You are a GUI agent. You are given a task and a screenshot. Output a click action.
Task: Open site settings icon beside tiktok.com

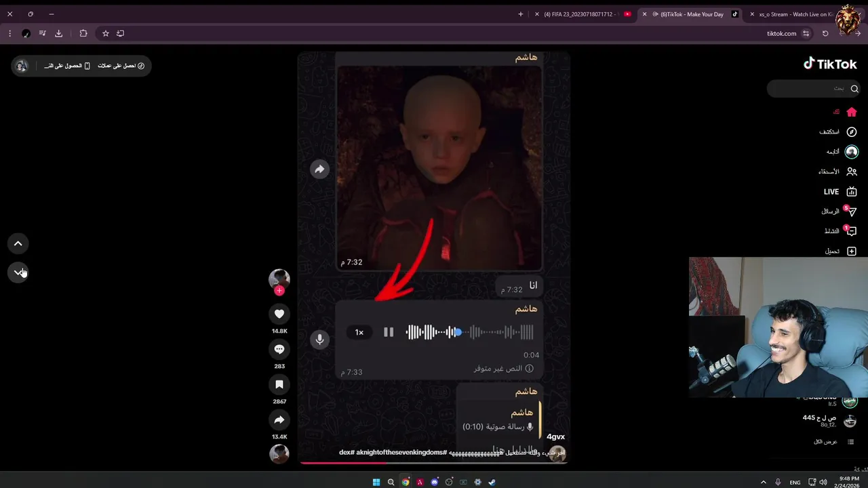[x=806, y=33]
